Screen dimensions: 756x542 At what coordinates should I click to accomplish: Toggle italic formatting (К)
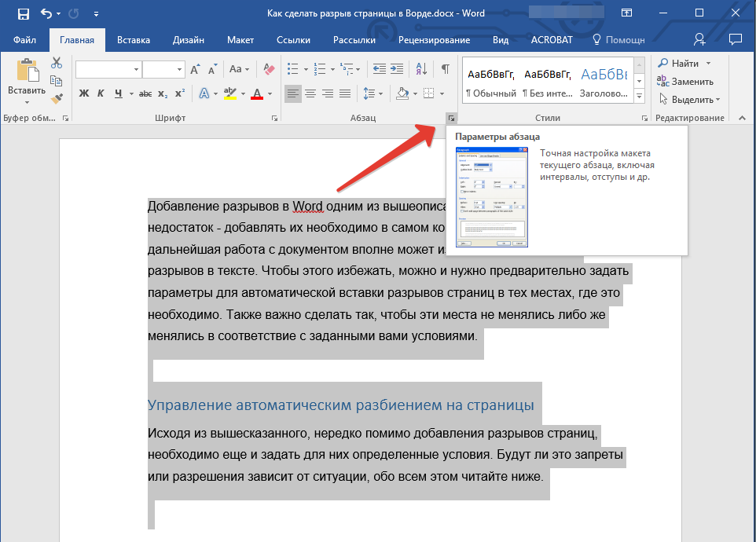pyautogui.click(x=101, y=94)
